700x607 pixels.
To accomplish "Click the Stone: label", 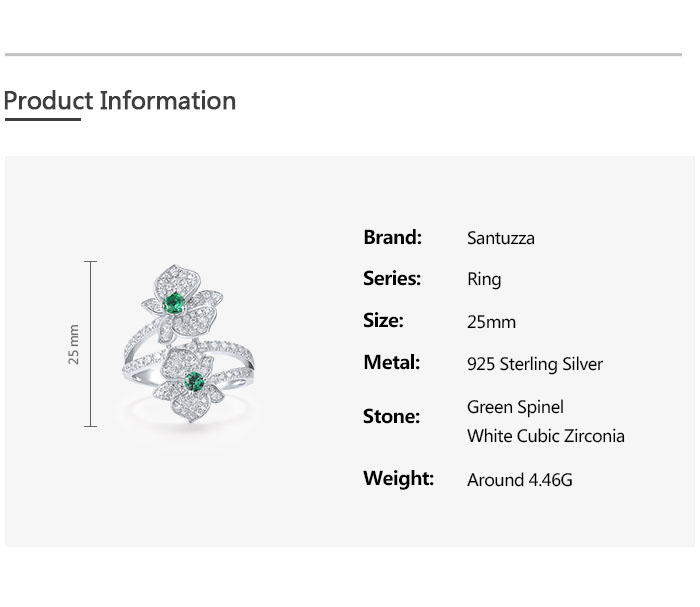I will coord(391,417).
